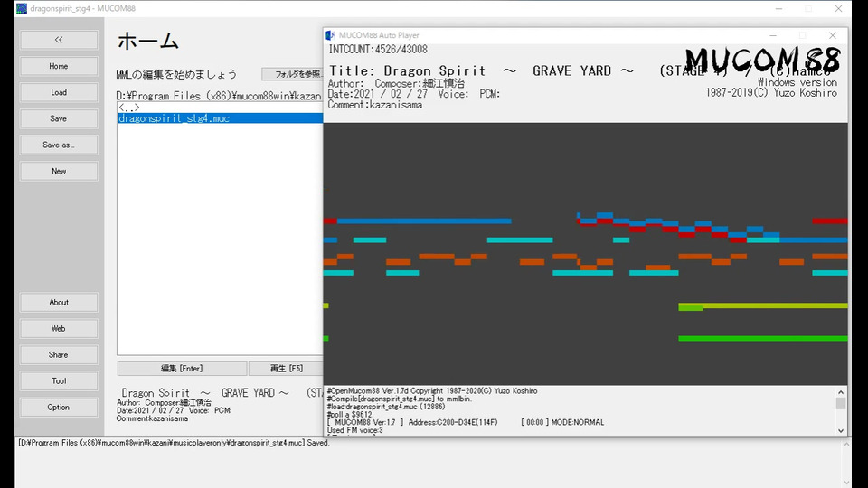
Task: Click the INTCOUNT:4526/43008 counter text
Action: [378, 49]
